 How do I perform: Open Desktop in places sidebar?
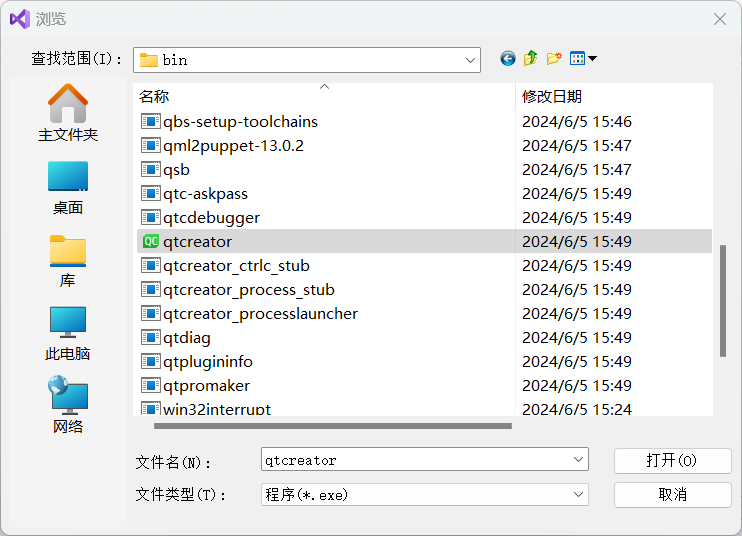[68, 187]
